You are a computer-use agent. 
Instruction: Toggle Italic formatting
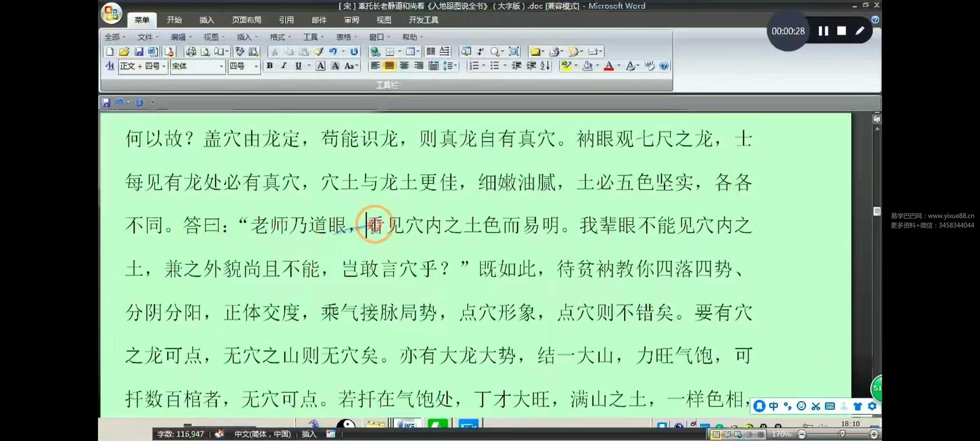click(284, 66)
